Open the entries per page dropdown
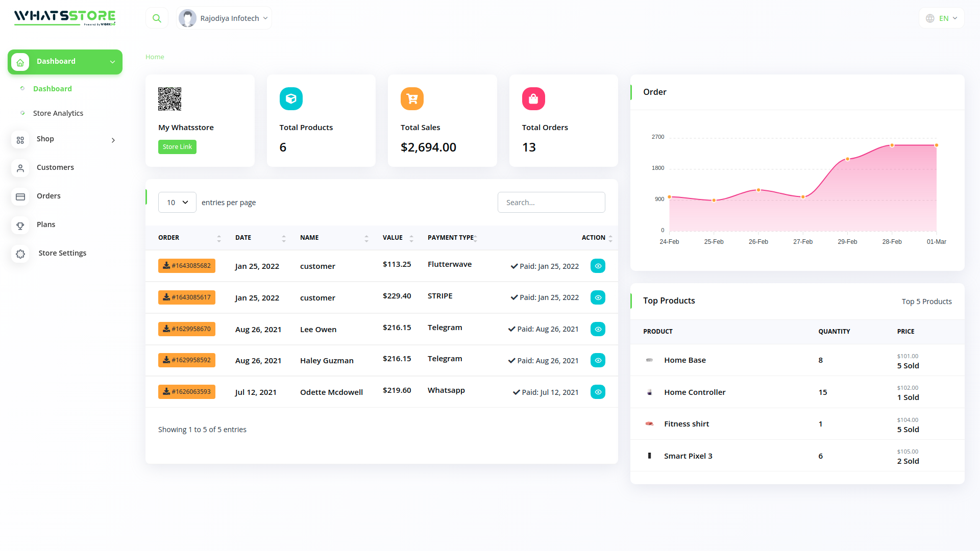The height and width of the screenshot is (551, 980). (x=177, y=203)
